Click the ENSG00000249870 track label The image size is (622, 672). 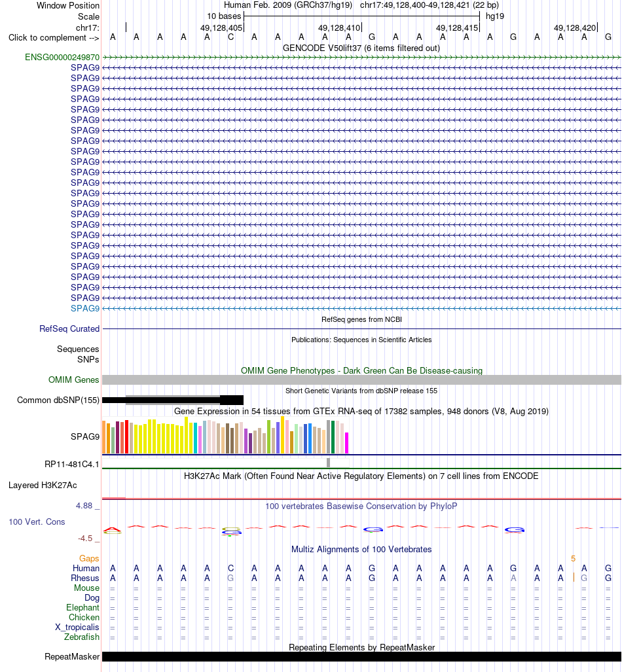[x=62, y=57]
